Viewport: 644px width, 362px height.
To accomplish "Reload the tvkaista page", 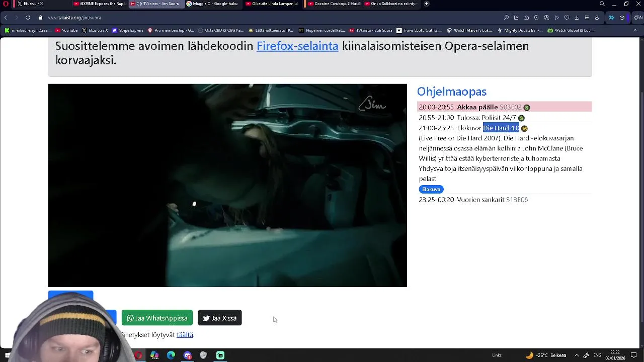I will (28, 18).
